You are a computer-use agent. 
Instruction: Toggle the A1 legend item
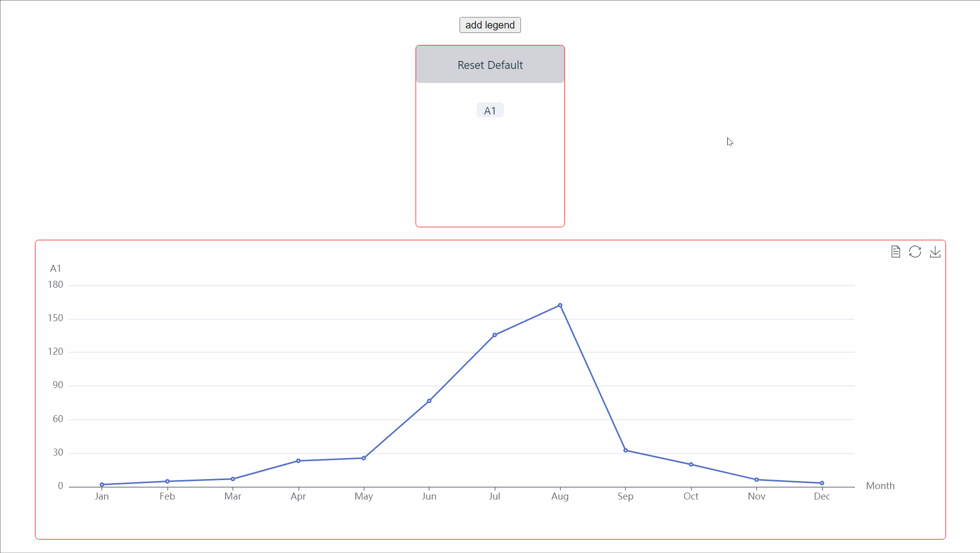(x=490, y=110)
